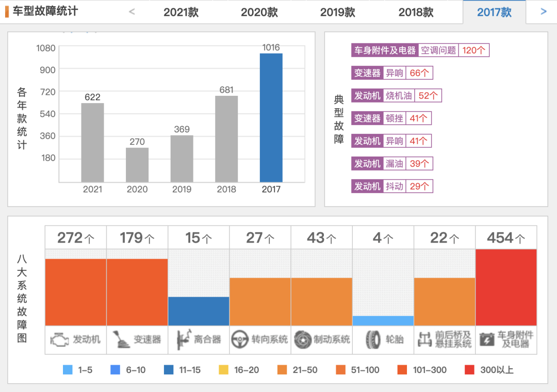
Task: Click the 转向系统 steering wheel icon
Action: 239,338
